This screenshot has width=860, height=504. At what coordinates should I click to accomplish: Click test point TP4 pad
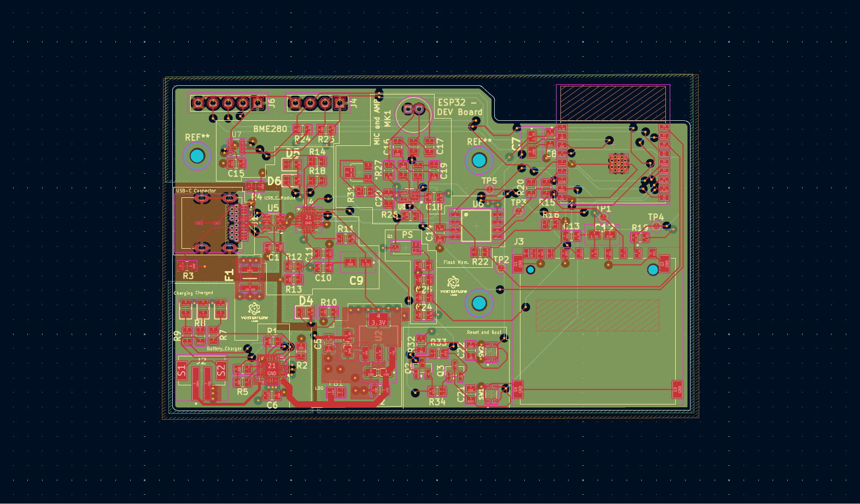[656, 226]
